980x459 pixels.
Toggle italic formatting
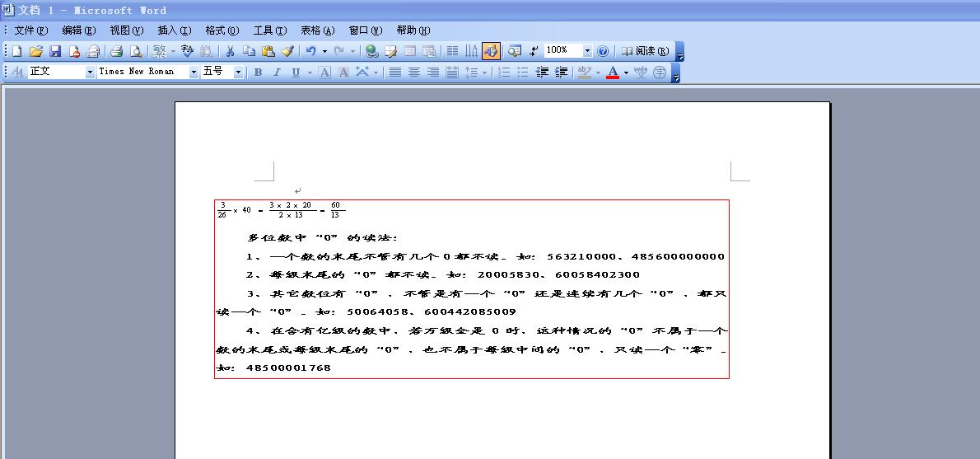(277, 72)
